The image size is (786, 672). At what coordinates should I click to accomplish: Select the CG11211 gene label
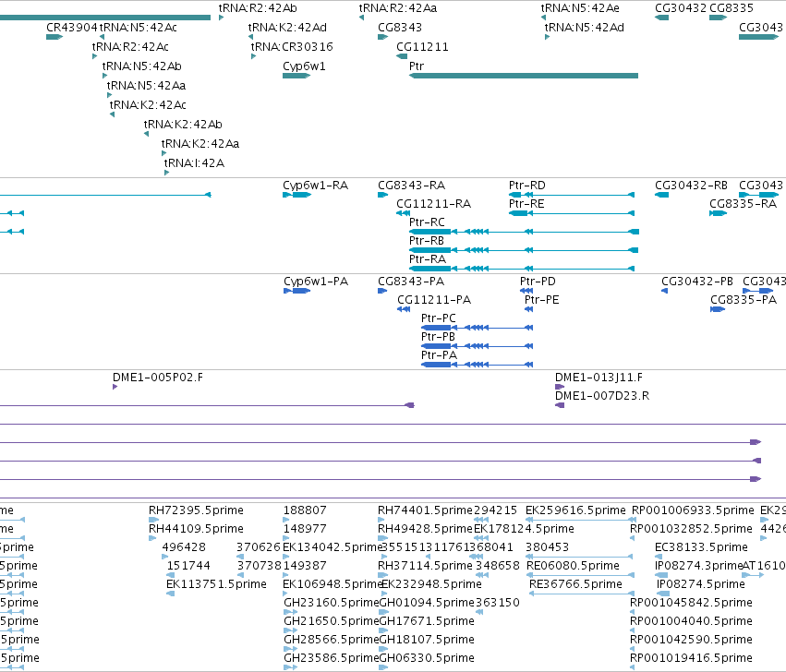[423, 47]
